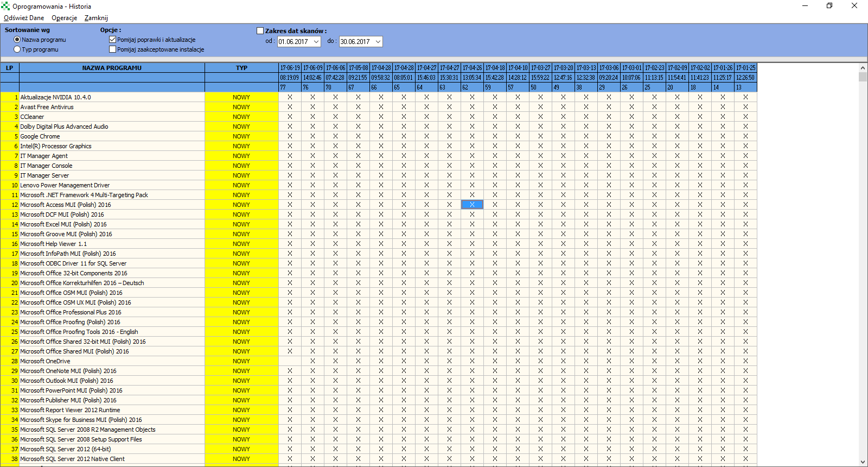This screenshot has width=868, height=467.
Task: Select "Microsoft Help Viewer 1.1" name
Action: tap(53, 244)
